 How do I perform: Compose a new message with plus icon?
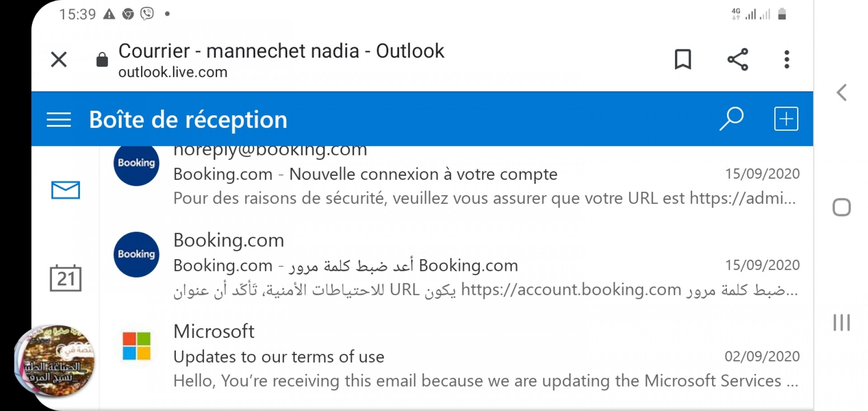tap(786, 119)
